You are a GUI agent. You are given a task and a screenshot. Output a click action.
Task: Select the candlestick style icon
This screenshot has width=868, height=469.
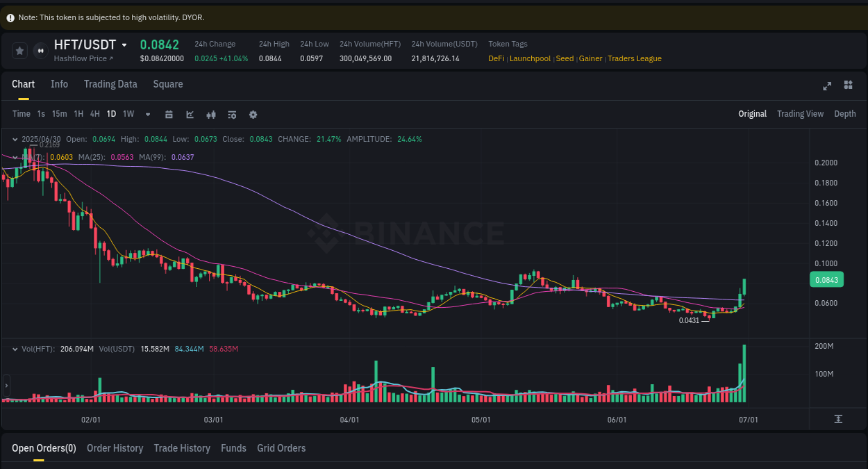(x=211, y=114)
